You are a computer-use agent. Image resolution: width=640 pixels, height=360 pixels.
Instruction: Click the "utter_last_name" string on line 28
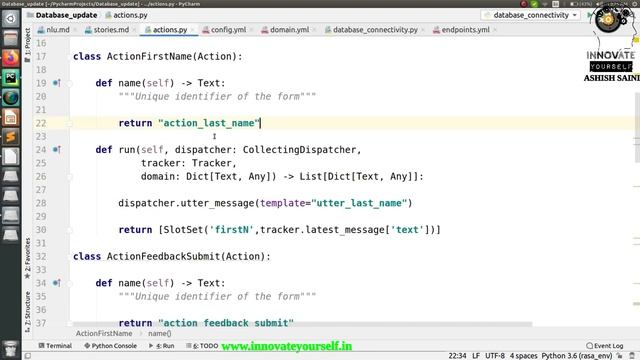(x=359, y=203)
